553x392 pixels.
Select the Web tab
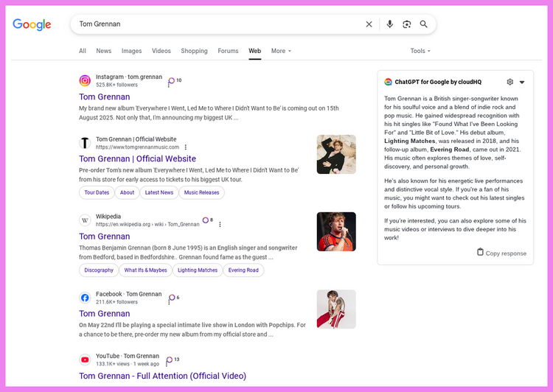click(x=254, y=51)
